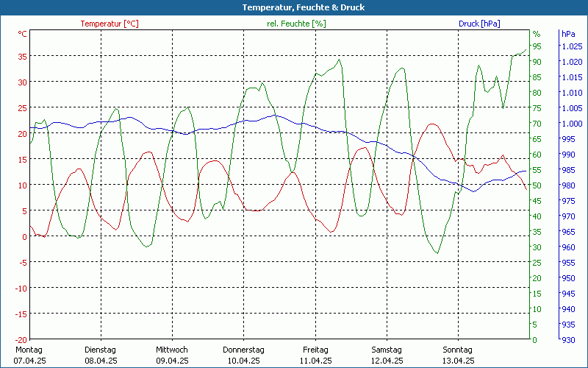Click the blue '960' pressure tick
The height and width of the screenshot is (368, 588).
point(568,247)
